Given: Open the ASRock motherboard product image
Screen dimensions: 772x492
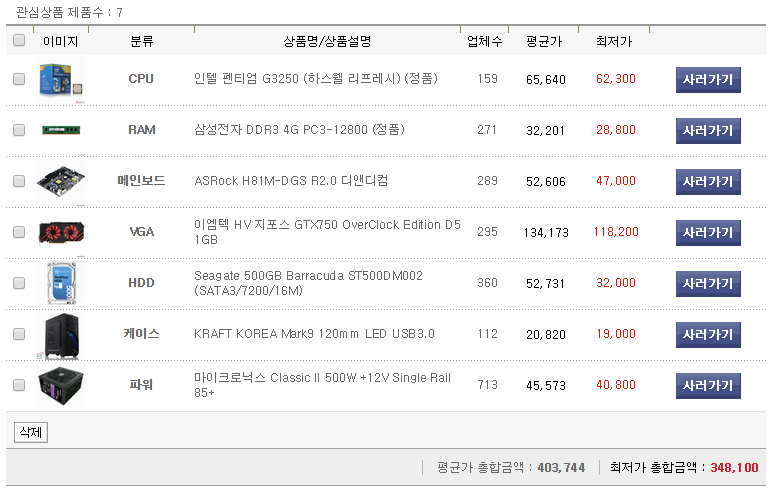Looking at the screenshot, I should point(60,181).
